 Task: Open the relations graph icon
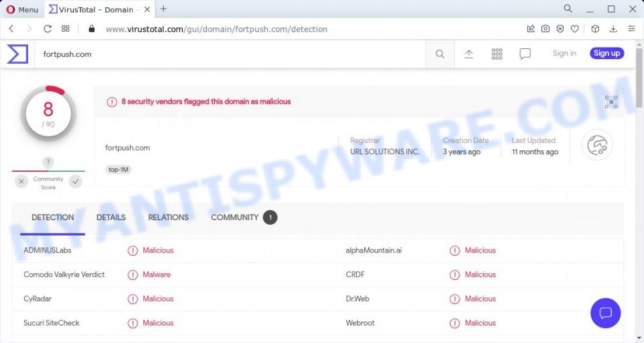pos(611,102)
